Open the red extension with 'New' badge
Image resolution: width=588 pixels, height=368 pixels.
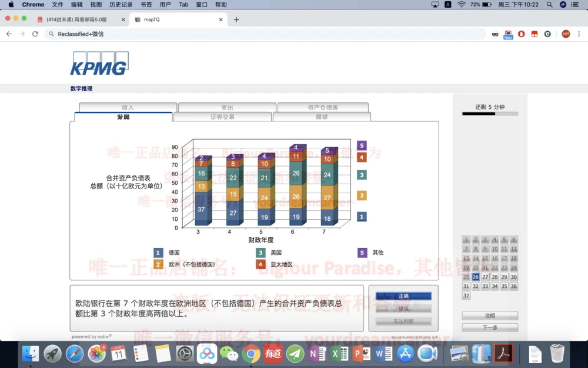[507, 32]
